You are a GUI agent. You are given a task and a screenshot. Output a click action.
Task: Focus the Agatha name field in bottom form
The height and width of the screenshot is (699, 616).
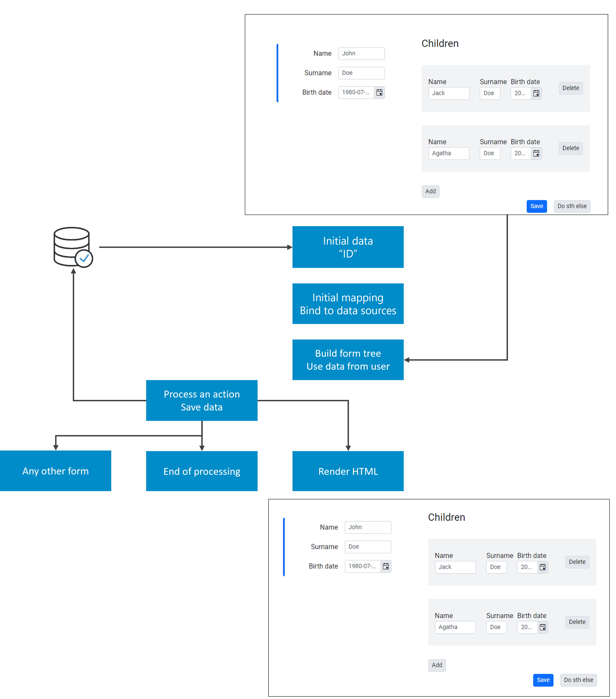coord(455,627)
